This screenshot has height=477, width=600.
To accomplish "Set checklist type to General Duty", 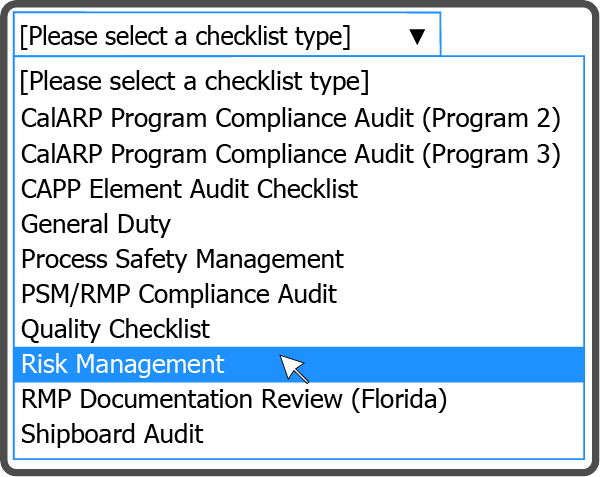I will tap(96, 224).
